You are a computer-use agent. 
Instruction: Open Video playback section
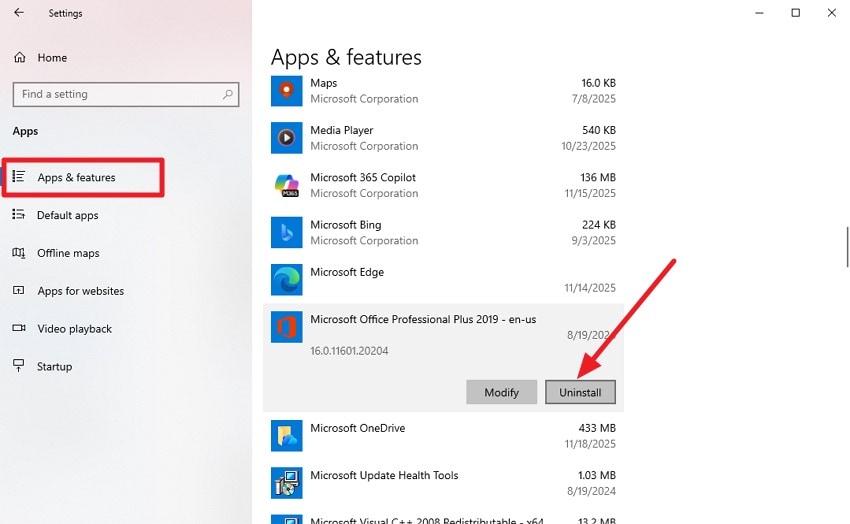[x=75, y=329]
